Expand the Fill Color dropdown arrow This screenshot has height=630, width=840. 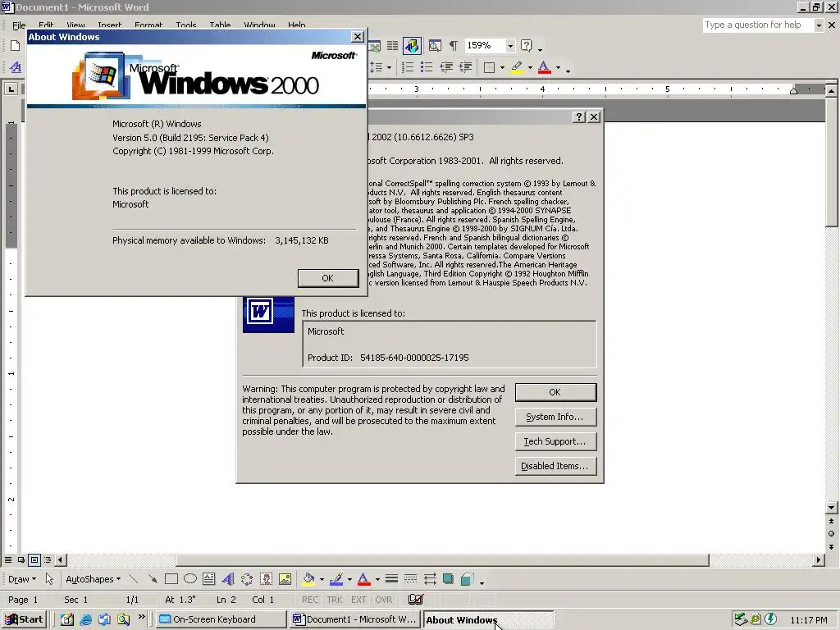pos(322,579)
